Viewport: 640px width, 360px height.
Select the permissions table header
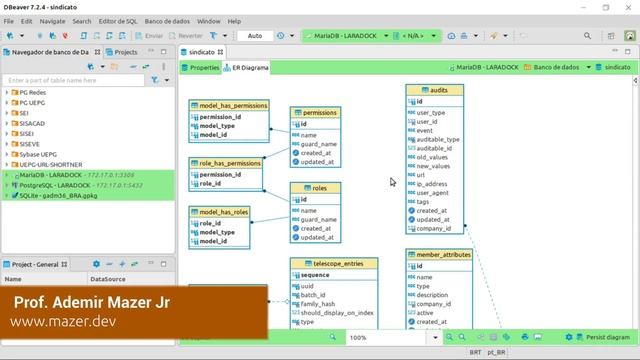(x=316, y=113)
